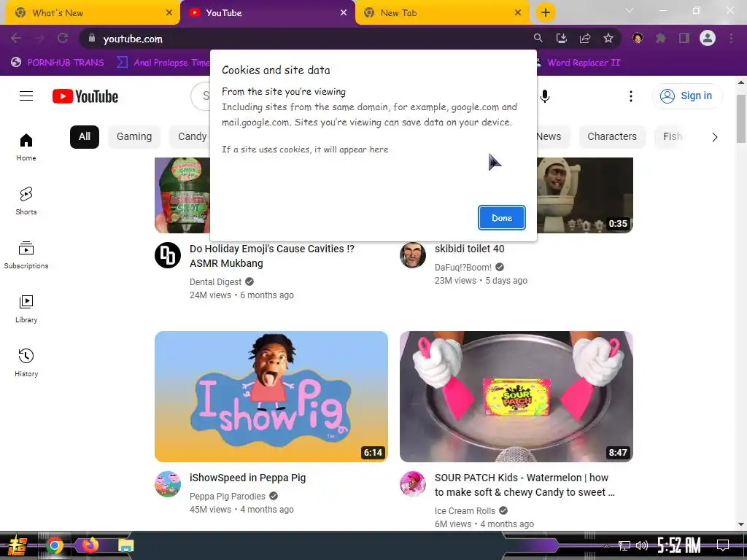Select the Gaming filter chip
747x560 pixels.
134,136
